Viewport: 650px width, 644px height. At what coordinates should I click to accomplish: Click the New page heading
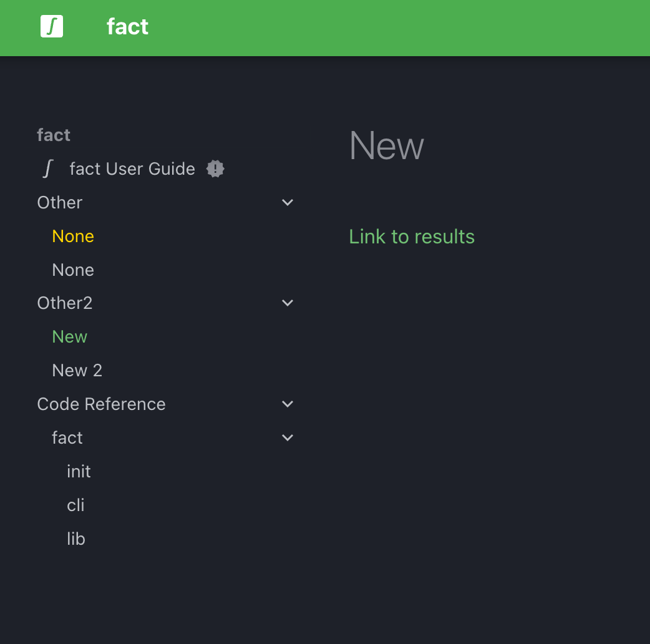pyautogui.click(x=386, y=145)
